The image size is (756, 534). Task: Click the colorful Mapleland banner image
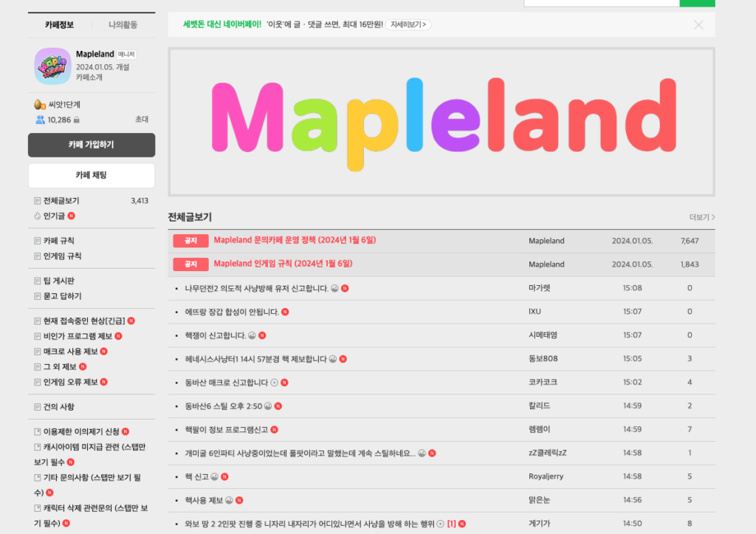(x=441, y=122)
